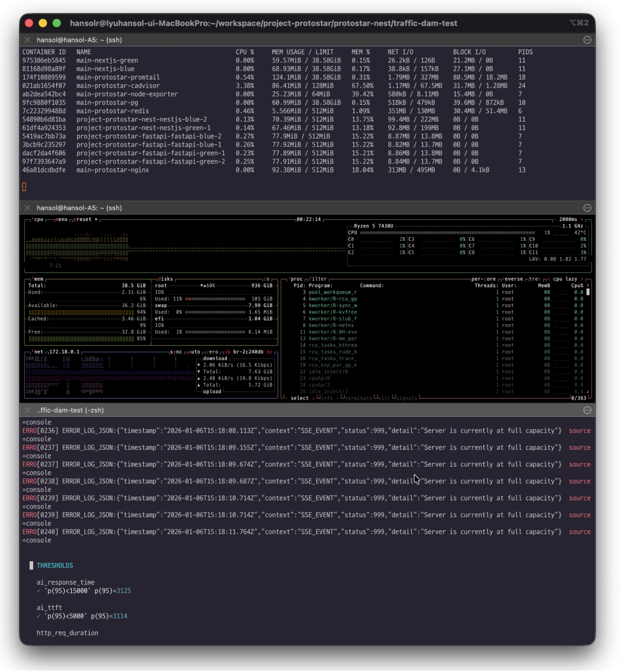Close the top hansol@hansol-A5 ssh pane
Screen dimensions: 620x672
[28, 40]
